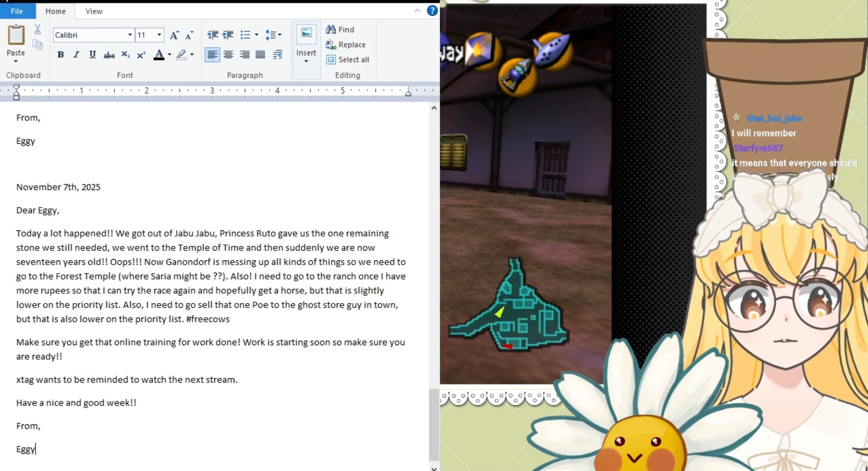
Task: Click the date line 'November 7th, 2025'
Action: [58, 187]
